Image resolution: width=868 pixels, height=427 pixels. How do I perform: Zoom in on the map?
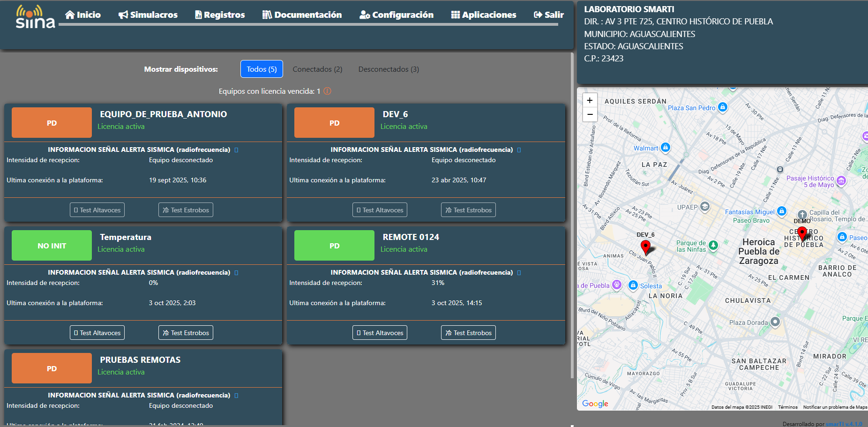pos(590,100)
